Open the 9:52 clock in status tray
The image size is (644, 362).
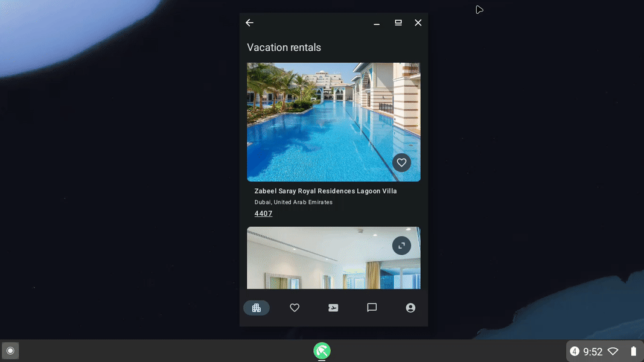[x=593, y=352]
